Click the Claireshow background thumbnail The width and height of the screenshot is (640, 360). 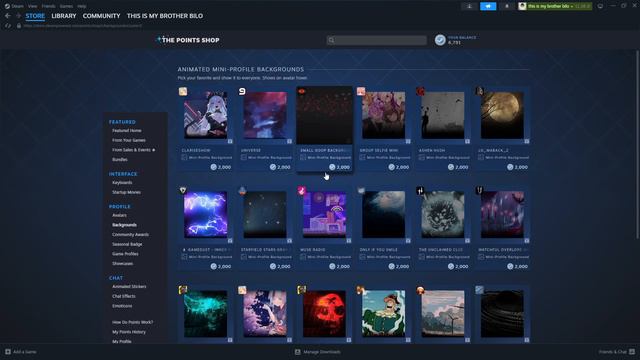click(x=206, y=115)
